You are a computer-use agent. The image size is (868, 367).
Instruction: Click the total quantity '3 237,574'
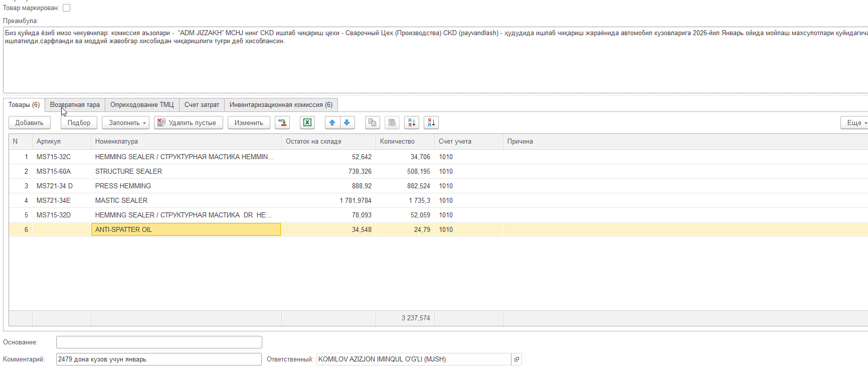(x=416, y=318)
